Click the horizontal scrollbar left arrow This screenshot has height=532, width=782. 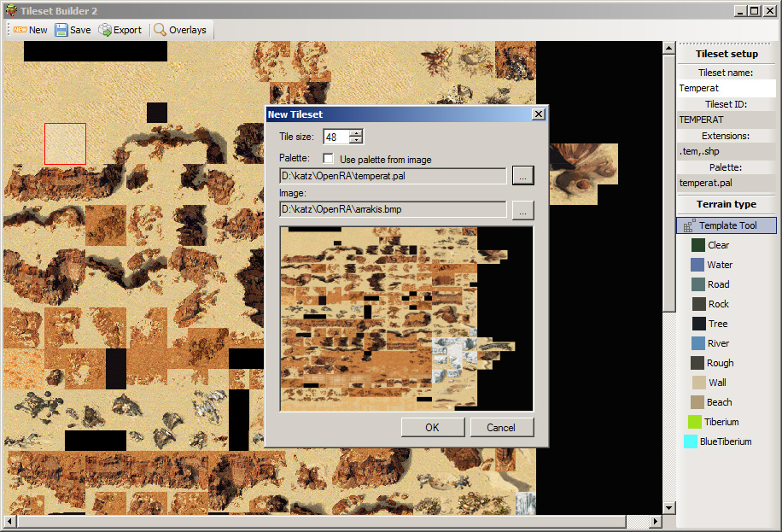tap(10, 522)
